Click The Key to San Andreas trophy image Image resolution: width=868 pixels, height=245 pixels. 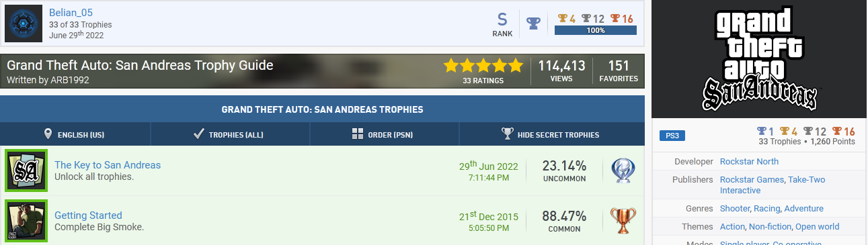26,170
